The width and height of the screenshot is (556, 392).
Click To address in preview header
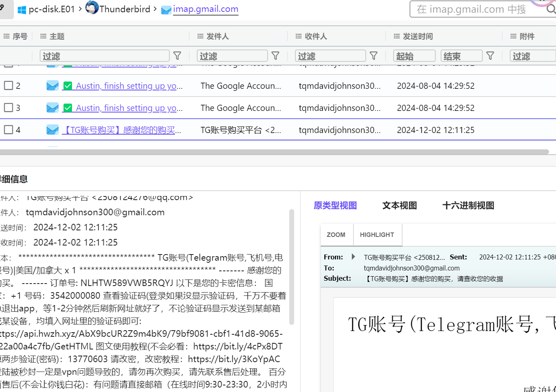coord(412,268)
